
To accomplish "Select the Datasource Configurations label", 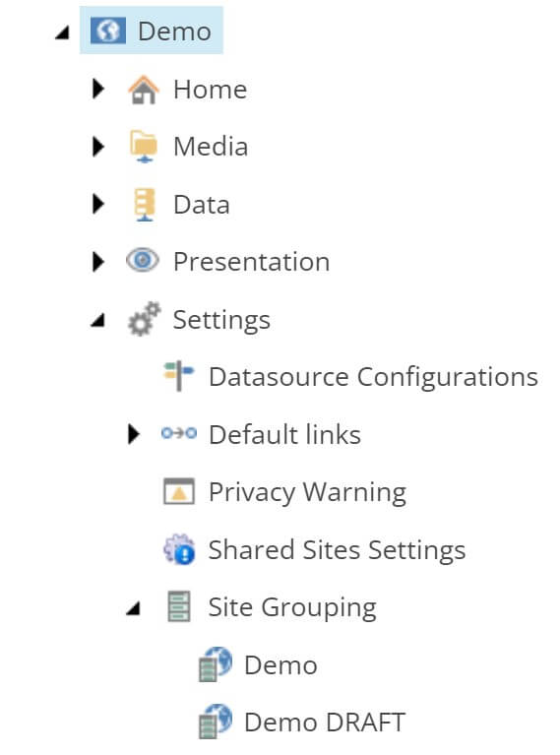I will pyautogui.click(x=373, y=377).
